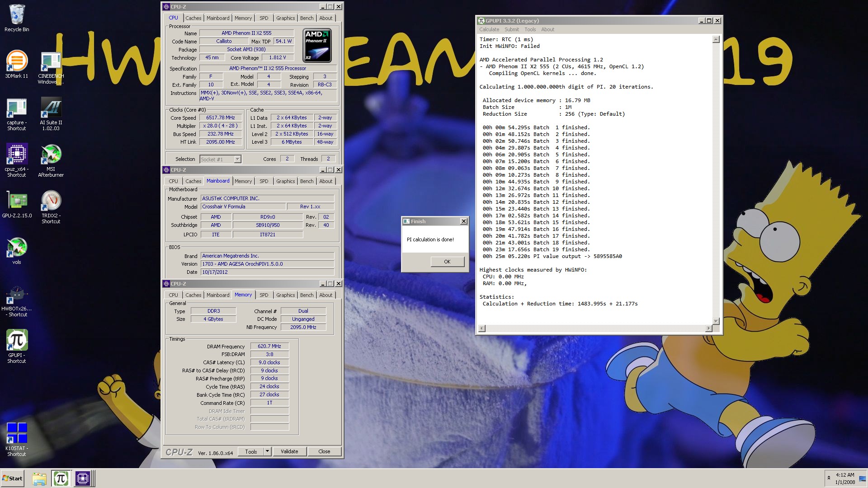
Task: Select Bench tab in bottom CPU-Z window
Action: 307,295
